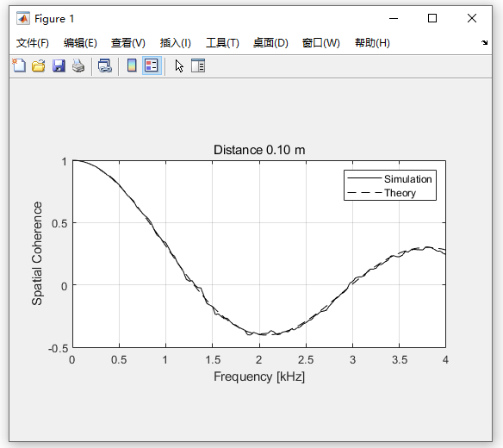Open the Property Inspector icon
Image resolution: width=503 pixels, height=448 pixels.
[x=198, y=65]
